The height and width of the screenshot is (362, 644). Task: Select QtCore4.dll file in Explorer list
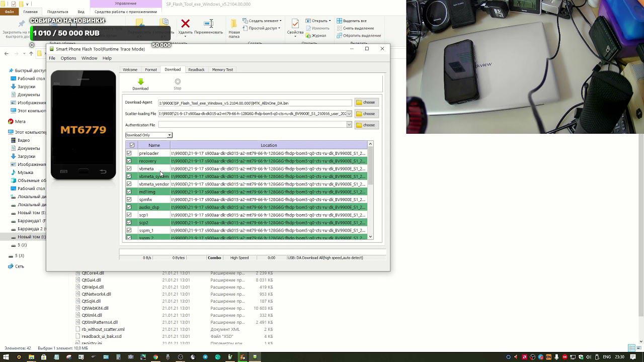click(x=93, y=273)
